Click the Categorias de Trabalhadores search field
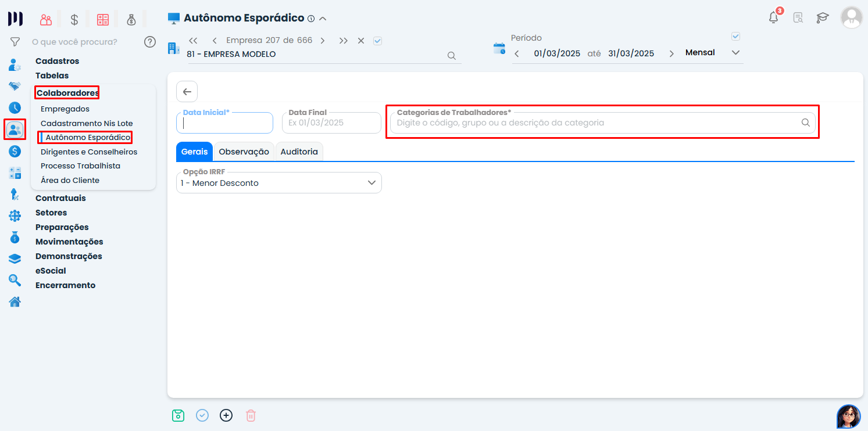 point(596,123)
